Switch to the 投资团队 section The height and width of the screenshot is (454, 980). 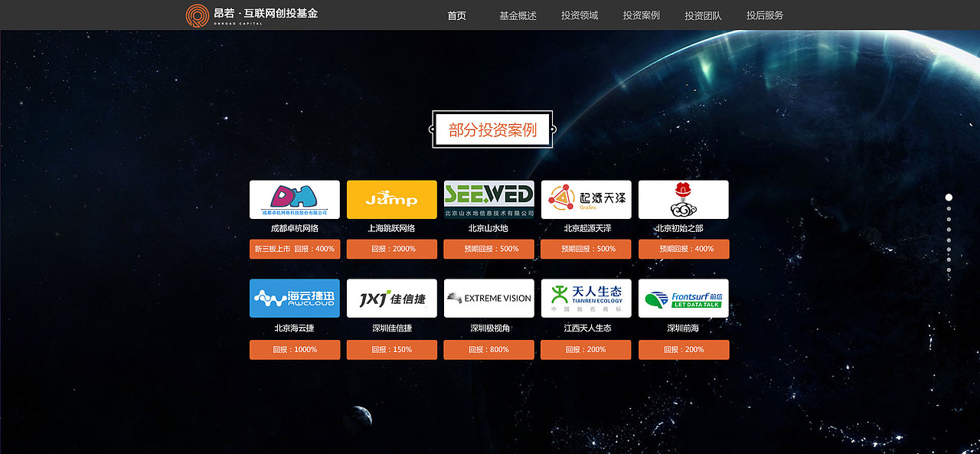point(701,15)
